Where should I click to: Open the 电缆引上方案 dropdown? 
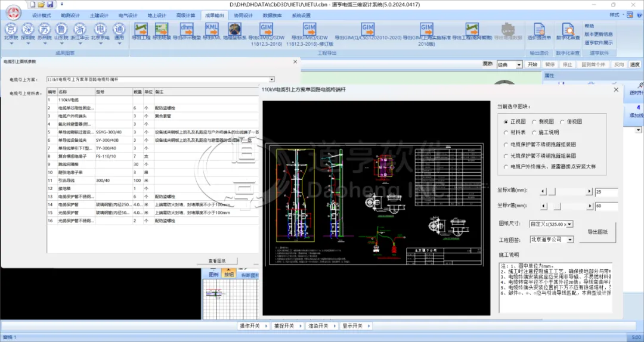click(271, 79)
